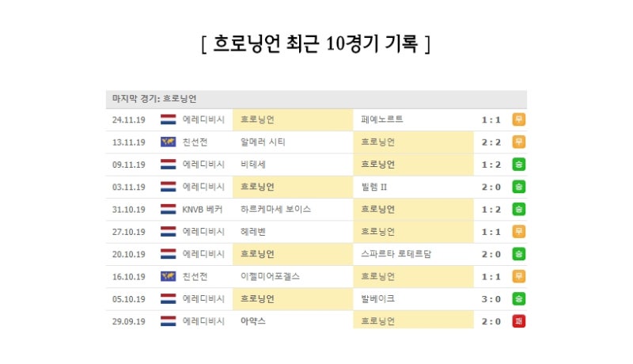Click the friendly-match flag icon on 13.11.19
The width and height of the screenshot is (633, 364).
tap(168, 142)
